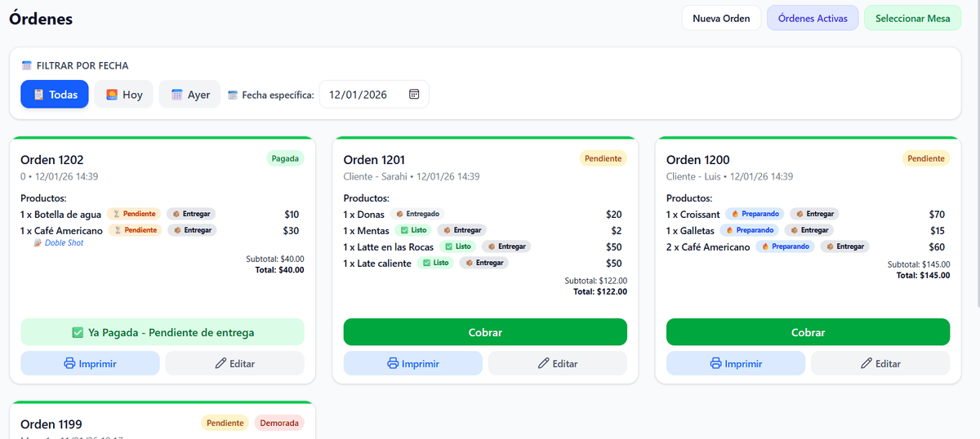Switch to the Hoy filter
This screenshot has width=980, height=439.
click(123, 95)
